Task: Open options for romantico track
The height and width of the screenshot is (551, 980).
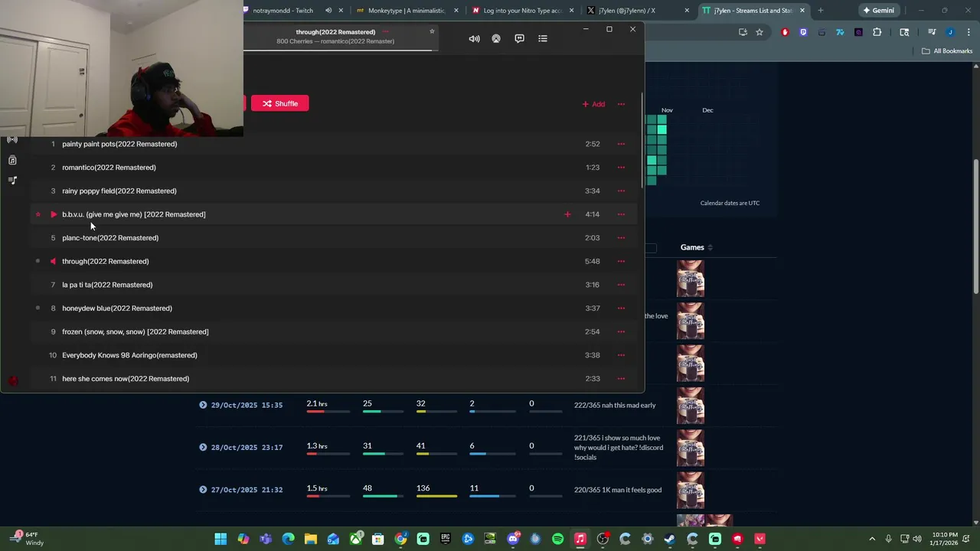Action: coord(621,168)
